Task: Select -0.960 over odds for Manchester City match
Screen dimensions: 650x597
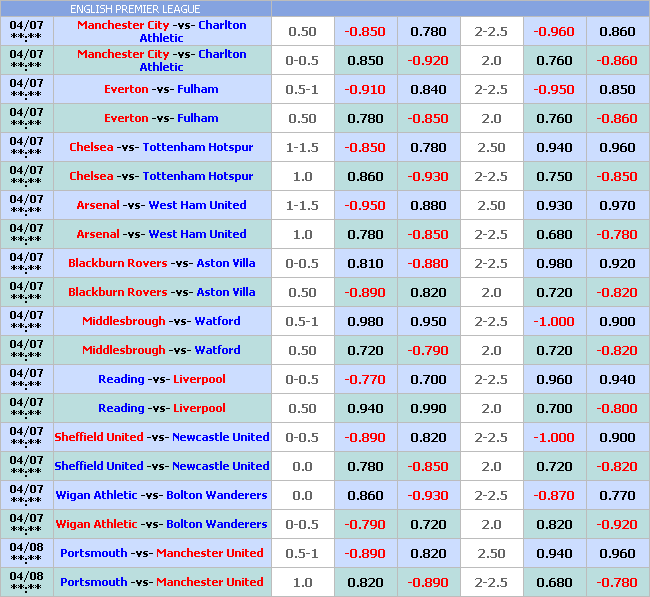Action: [554, 31]
